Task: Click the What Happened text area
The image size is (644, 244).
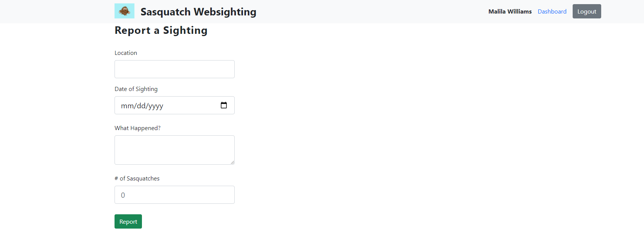Action: click(x=174, y=150)
